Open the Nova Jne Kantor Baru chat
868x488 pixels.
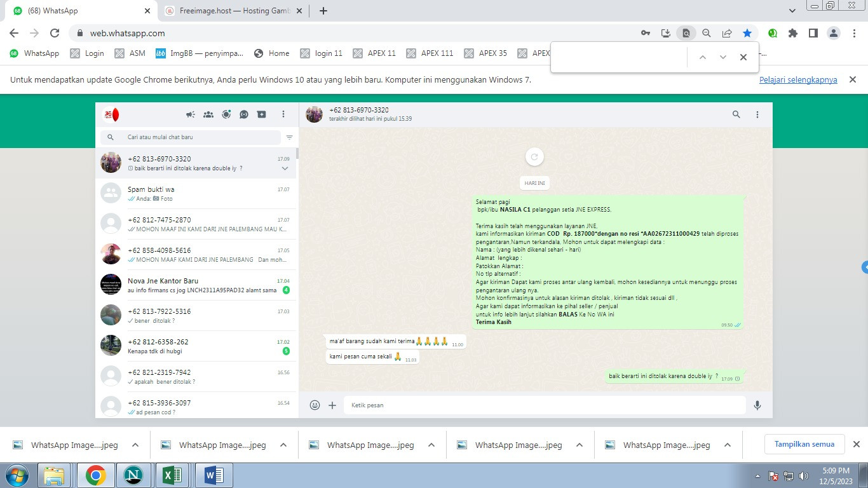point(197,285)
